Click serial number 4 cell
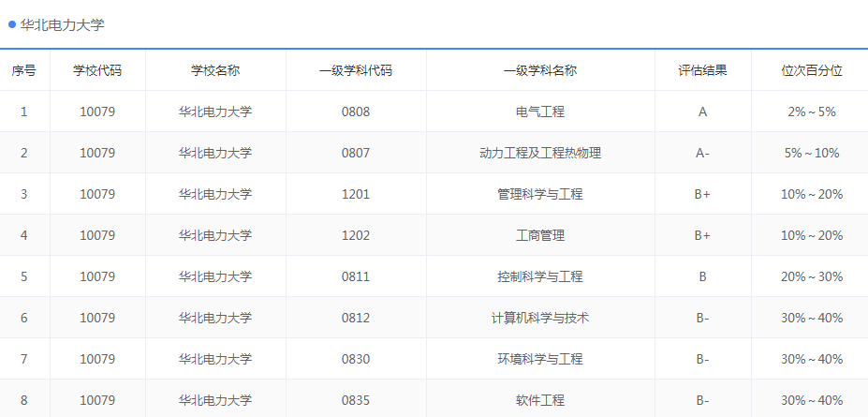This screenshot has width=868, height=417. click(x=23, y=235)
